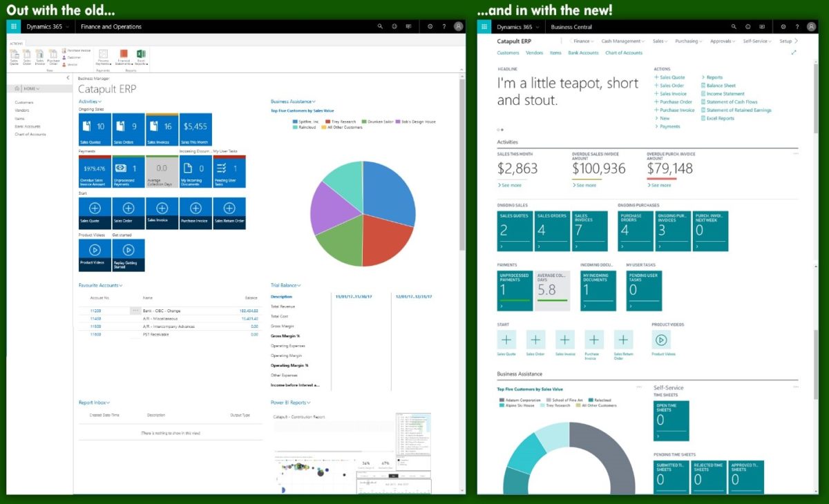Screen dimensions: 829x504
Task: Select the second headline page indicator dot
Action: coord(502,129)
